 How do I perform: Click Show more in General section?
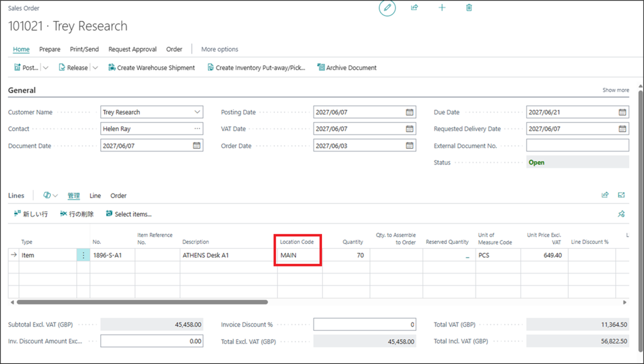[x=616, y=90]
